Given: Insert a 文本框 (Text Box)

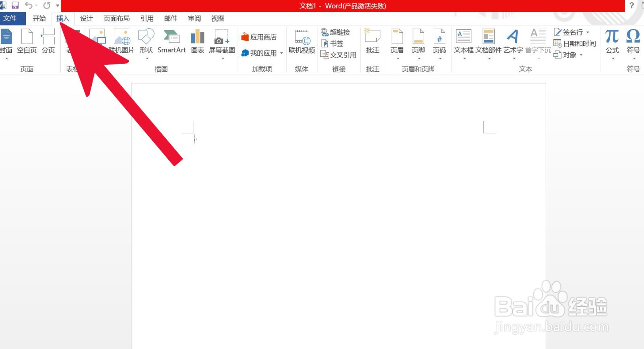Looking at the screenshot, I should click(x=464, y=42).
